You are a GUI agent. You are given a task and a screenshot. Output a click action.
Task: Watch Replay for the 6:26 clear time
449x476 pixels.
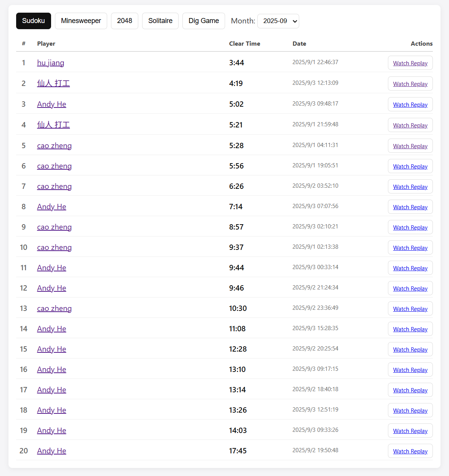tap(410, 187)
